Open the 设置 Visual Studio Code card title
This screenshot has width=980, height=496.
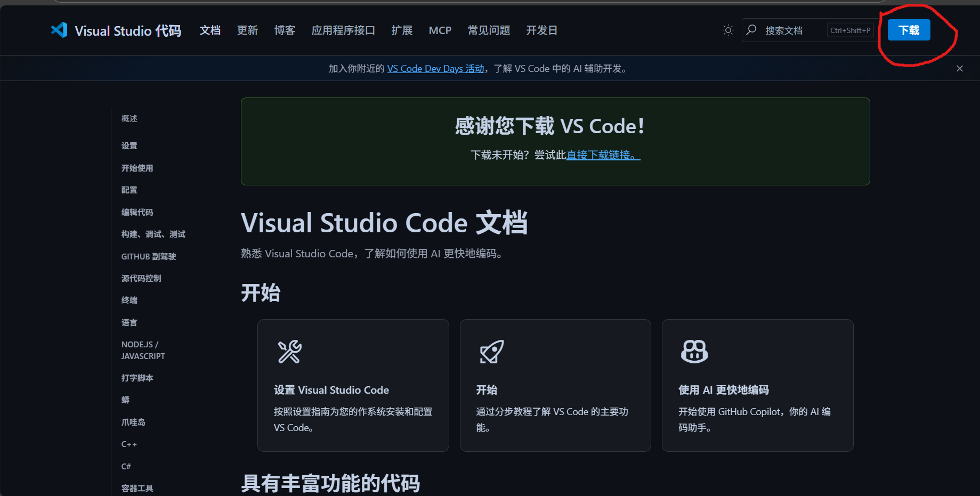pyautogui.click(x=331, y=390)
